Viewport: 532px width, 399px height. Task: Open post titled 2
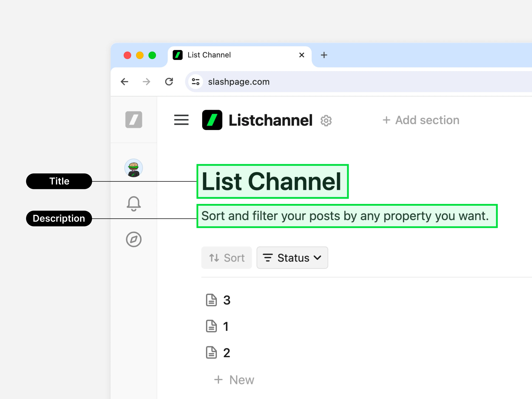227,353
